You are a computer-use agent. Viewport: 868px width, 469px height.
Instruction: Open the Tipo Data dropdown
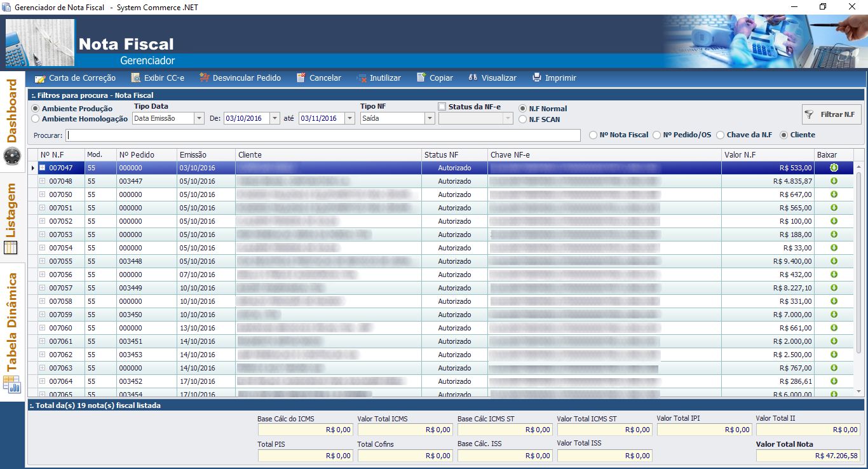pyautogui.click(x=199, y=118)
